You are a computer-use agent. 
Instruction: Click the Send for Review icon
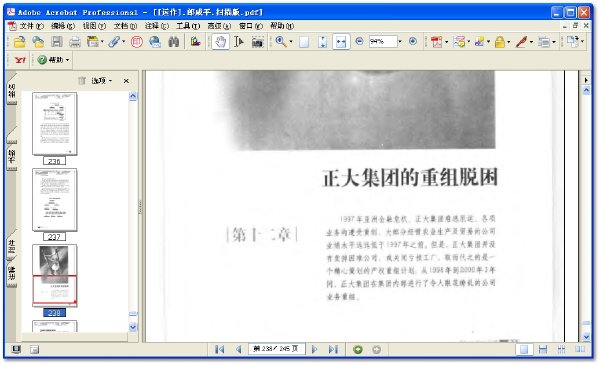(x=479, y=42)
